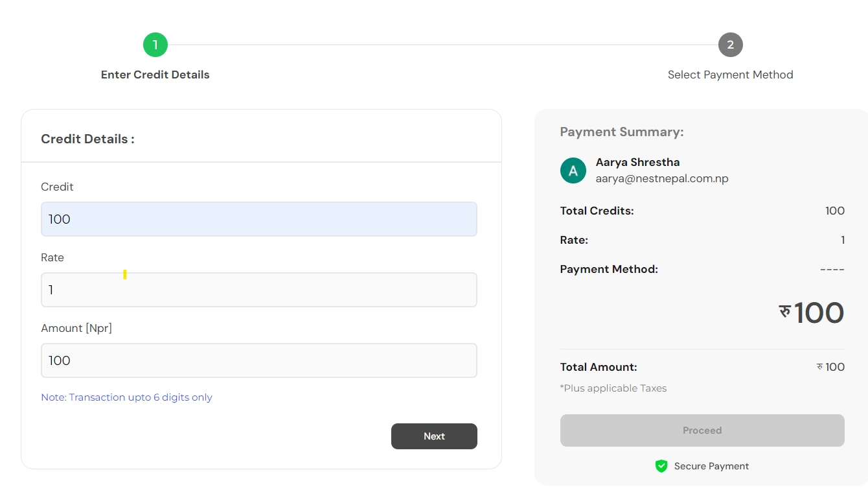Click the Credit field label
Screen dimensions: 868x494
[57, 187]
